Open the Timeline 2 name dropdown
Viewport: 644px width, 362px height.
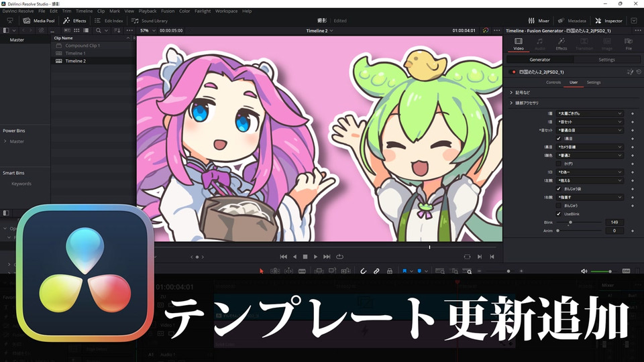(x=319, y=30)
